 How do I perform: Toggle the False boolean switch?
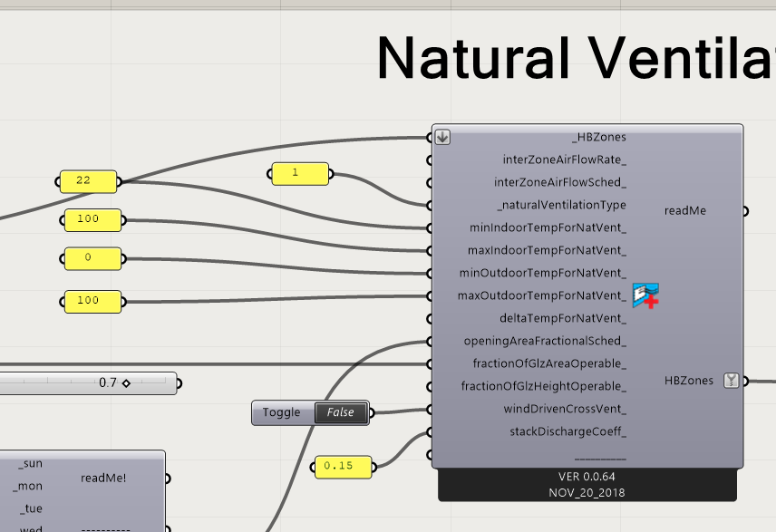point(341,412)
